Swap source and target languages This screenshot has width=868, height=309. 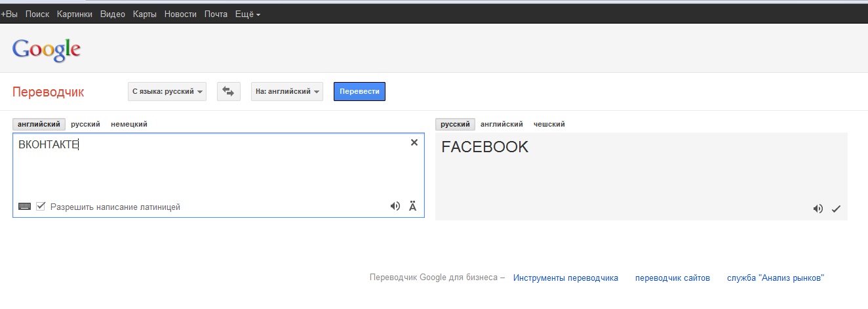point(228,92)
